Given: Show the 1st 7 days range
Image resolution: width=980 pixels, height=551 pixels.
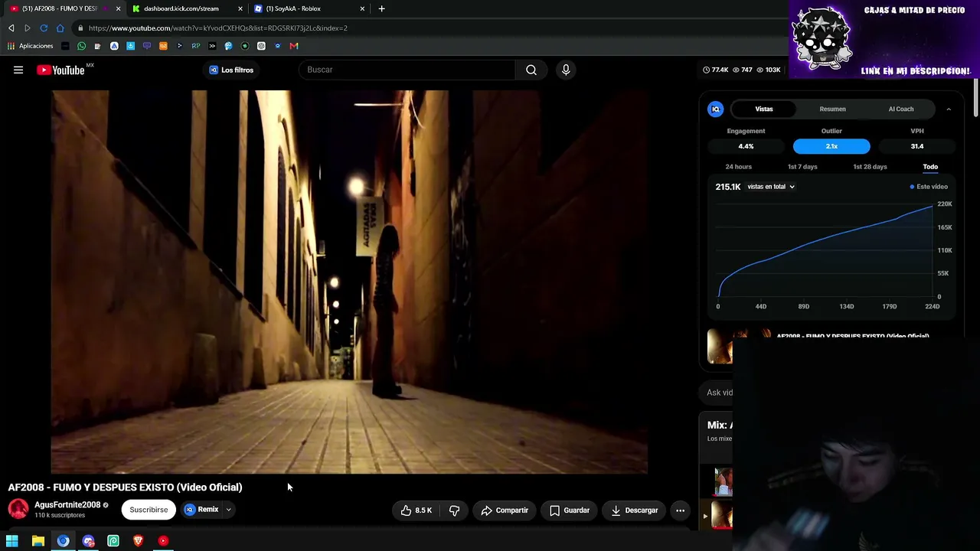Looking at the screenshot, I should click(802, 167).
